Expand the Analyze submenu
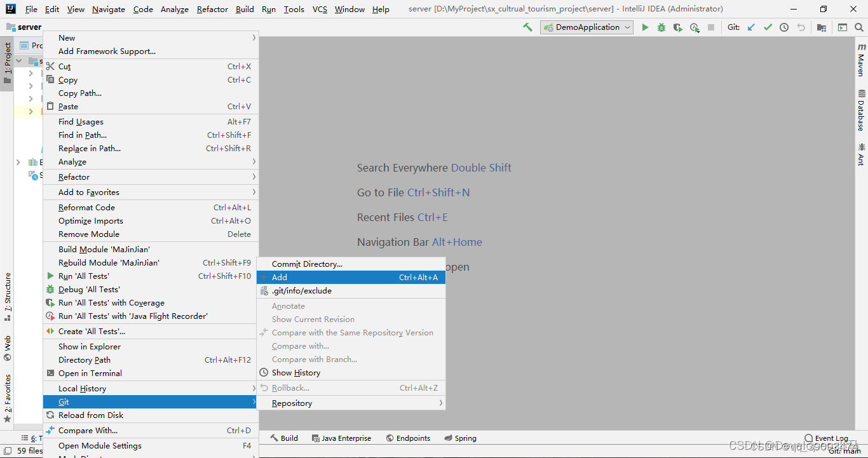 (x=151, y=162)
